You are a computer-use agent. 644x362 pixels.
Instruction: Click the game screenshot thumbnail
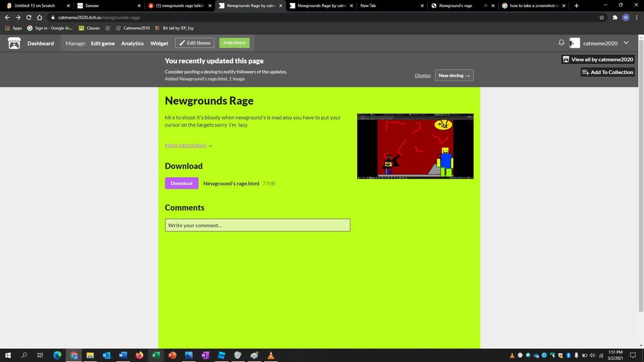click(415, 146)
